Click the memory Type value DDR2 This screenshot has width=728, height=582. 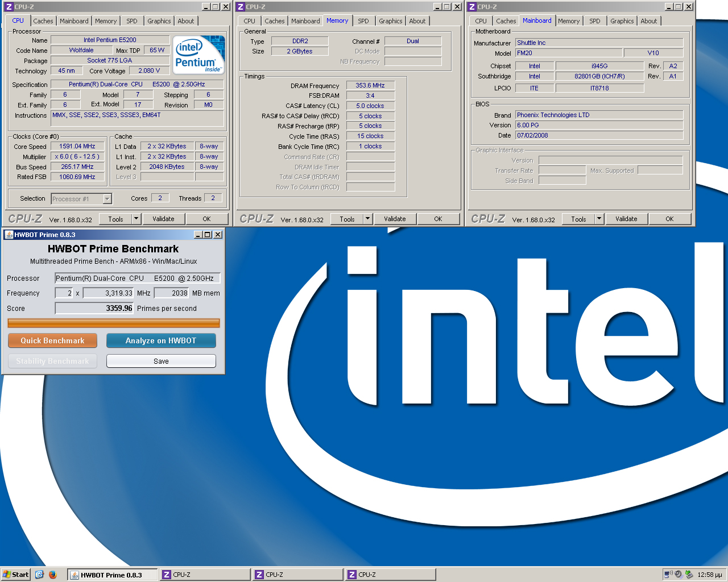[x=300, y=41]
